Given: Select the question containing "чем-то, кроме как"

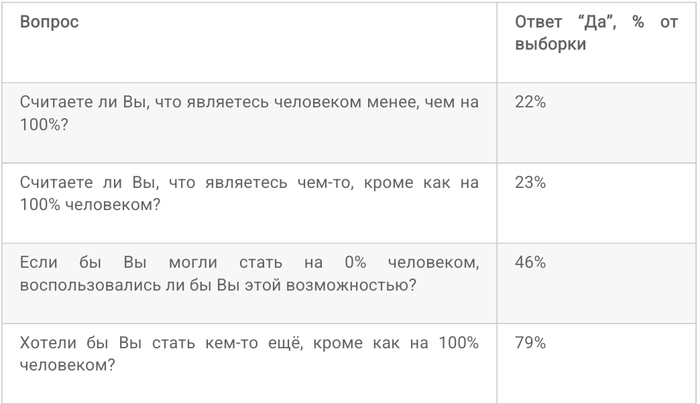Looking at the screenshot, I should [249, 193].
